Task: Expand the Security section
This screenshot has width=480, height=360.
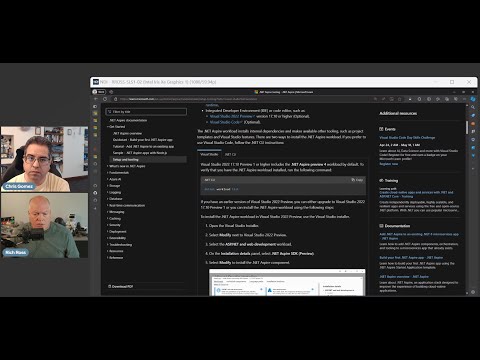Action: click(115, 225)
